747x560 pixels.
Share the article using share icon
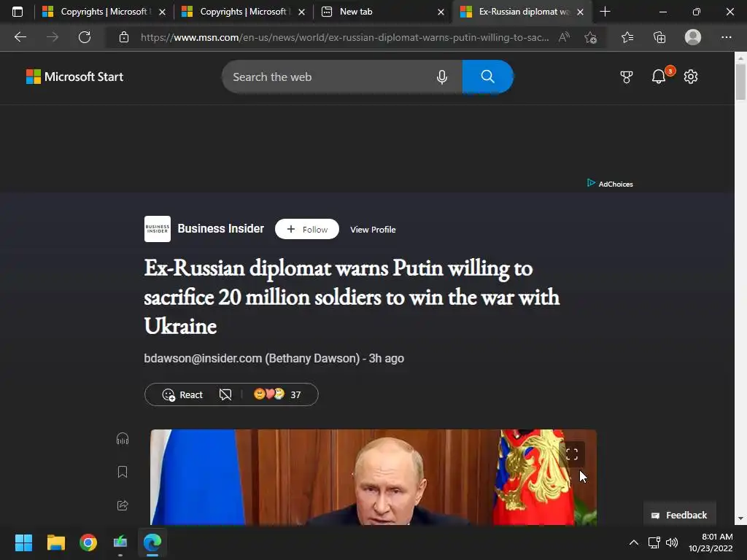click(x=123, y=505)
